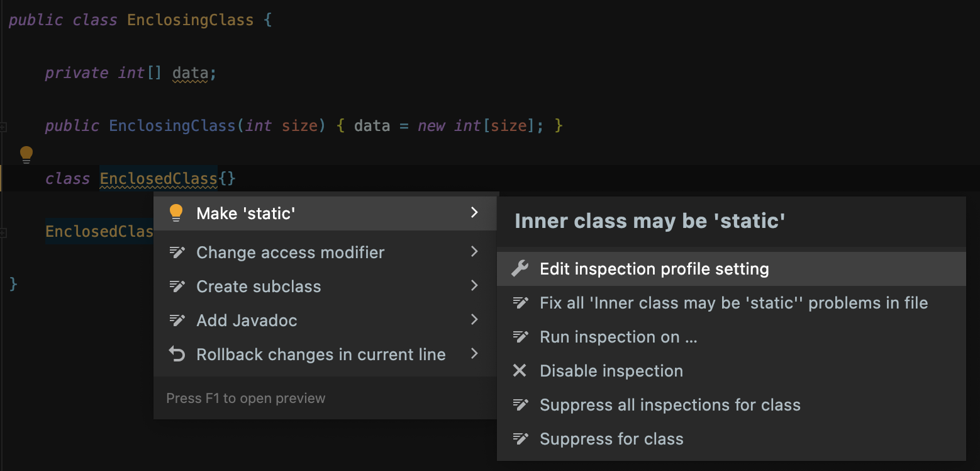Expand the Add Javadoc submenu arrow

click(x=475, y=320)
